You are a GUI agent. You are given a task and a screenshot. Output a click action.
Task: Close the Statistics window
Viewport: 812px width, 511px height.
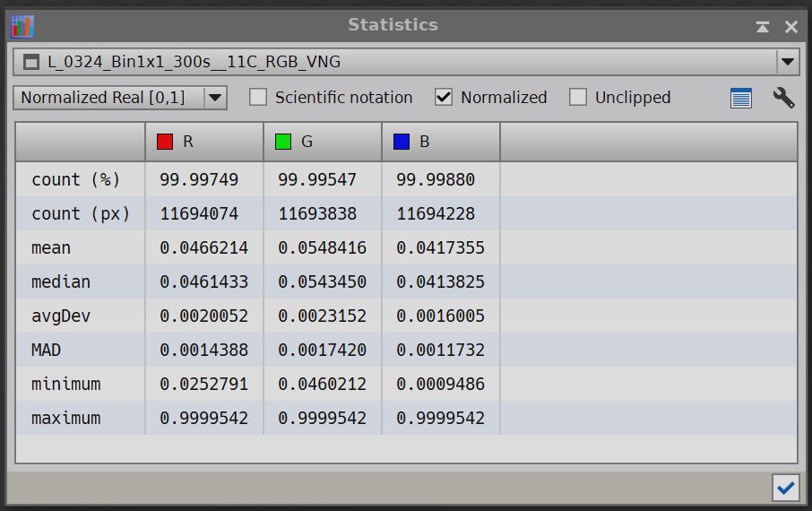790,26
